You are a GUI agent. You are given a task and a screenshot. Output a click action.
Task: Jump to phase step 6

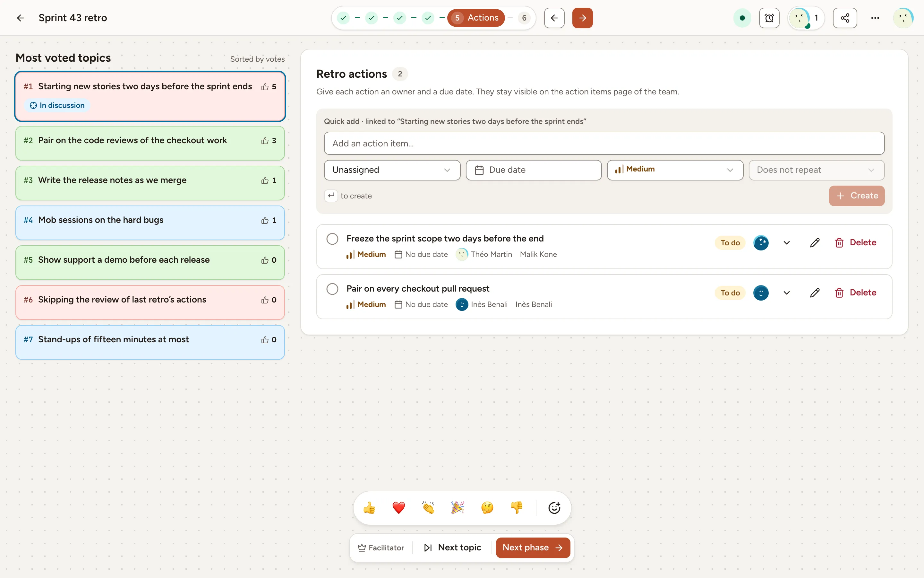(524, 18)
